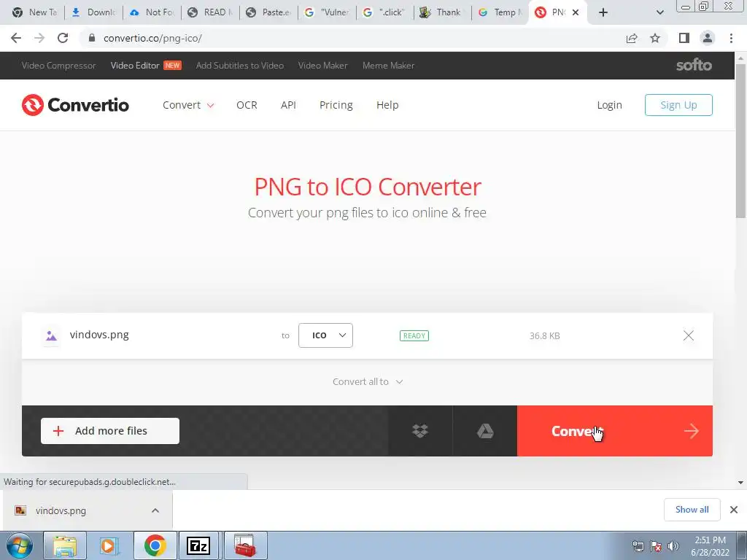Click the padlock site info icon
The height and width of the screenshot is (560, 747).
[92, 38]
